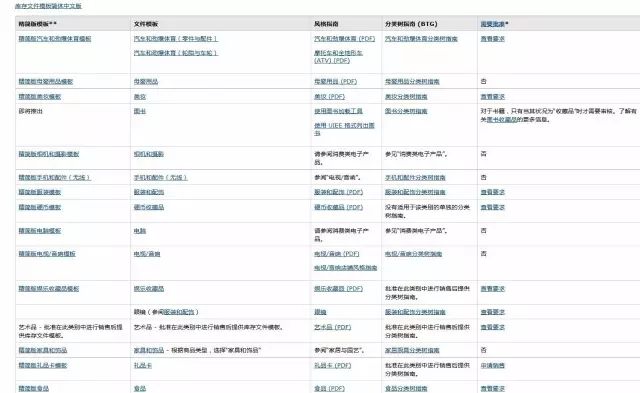Open the lite automotive template link in first row
640x393 pixels.
[x=55, y=39]
